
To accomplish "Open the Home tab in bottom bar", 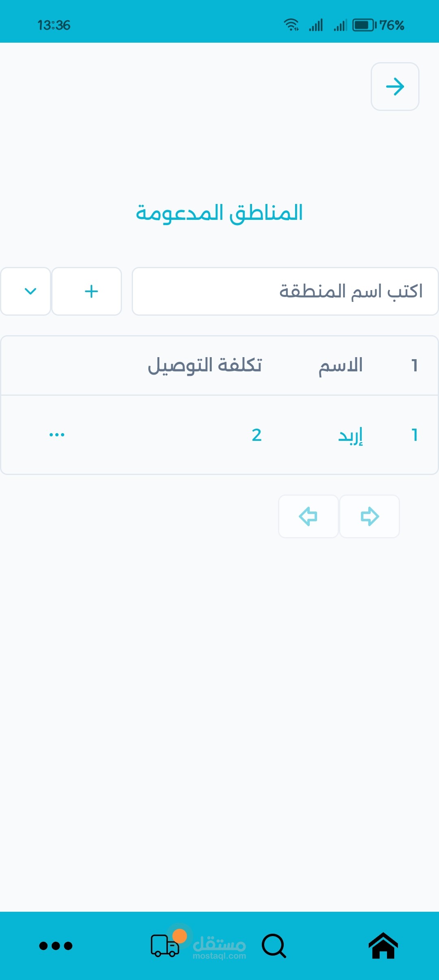I will pos(383,945).
